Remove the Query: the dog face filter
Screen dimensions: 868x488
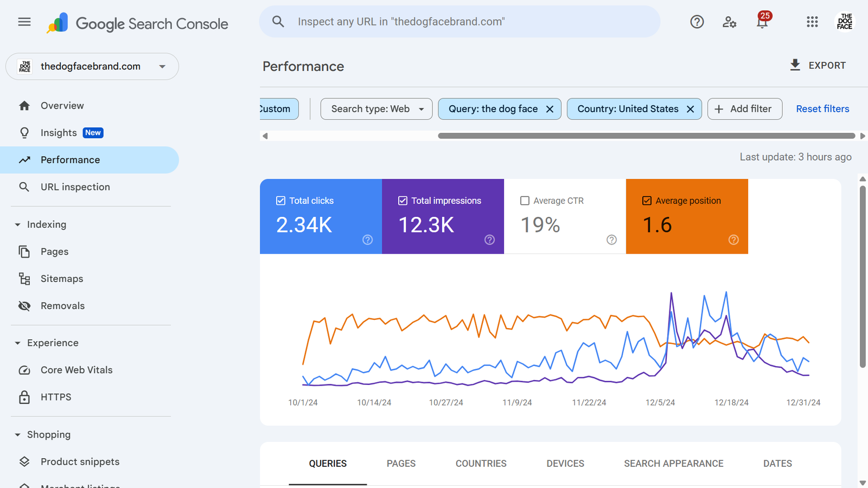click(550, 109)
